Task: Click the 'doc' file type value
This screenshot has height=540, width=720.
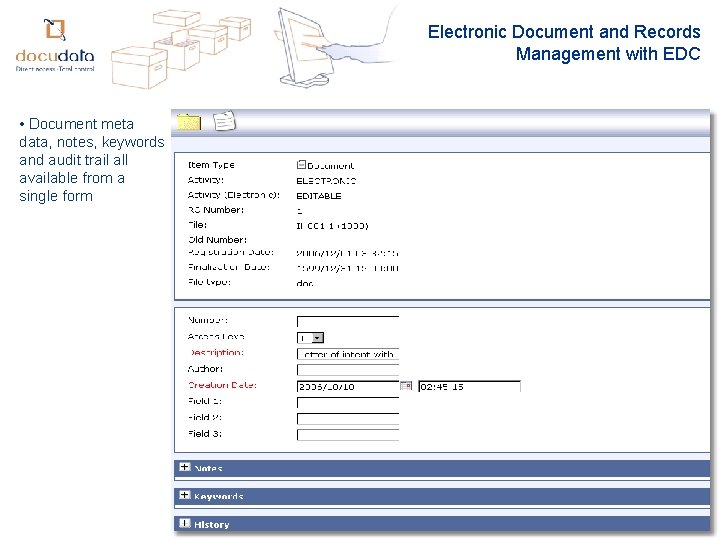Action: pos(305,283)
